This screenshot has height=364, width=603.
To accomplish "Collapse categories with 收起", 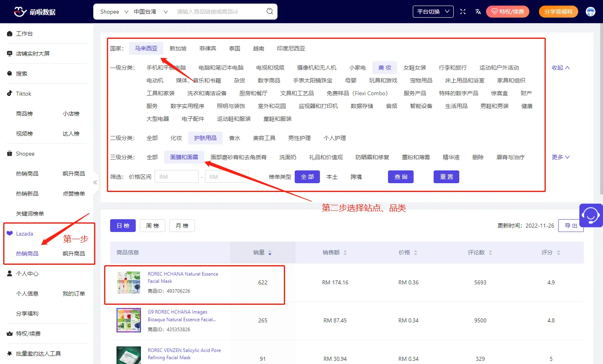I will [x=561, y=68].
